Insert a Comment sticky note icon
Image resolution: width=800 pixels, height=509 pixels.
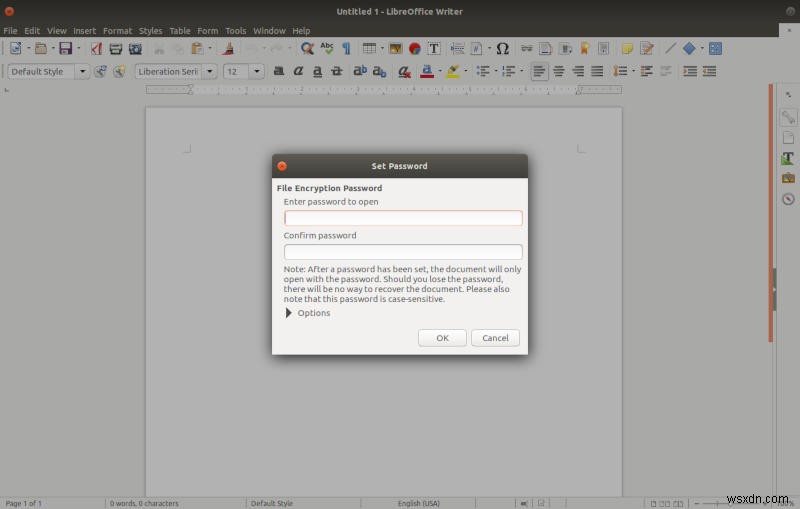[x=627, y=48]
